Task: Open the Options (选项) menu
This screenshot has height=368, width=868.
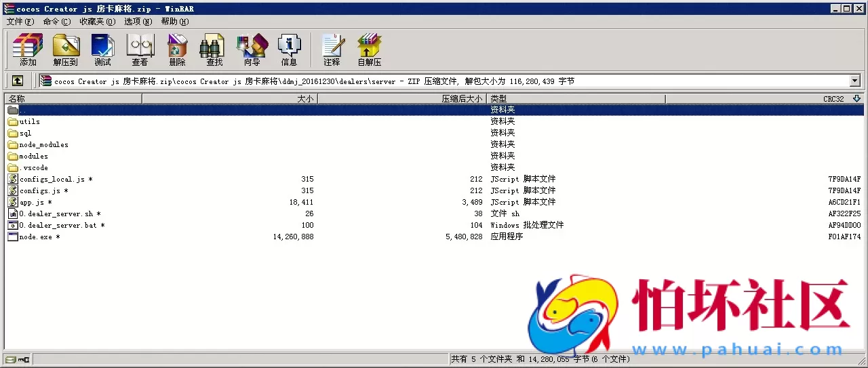Action: 138,22
